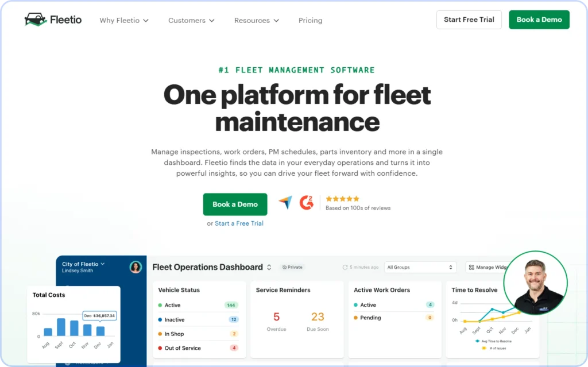588x367 pixels.
Task: Open the All Groups dropdown
Action: coord(420,267)
